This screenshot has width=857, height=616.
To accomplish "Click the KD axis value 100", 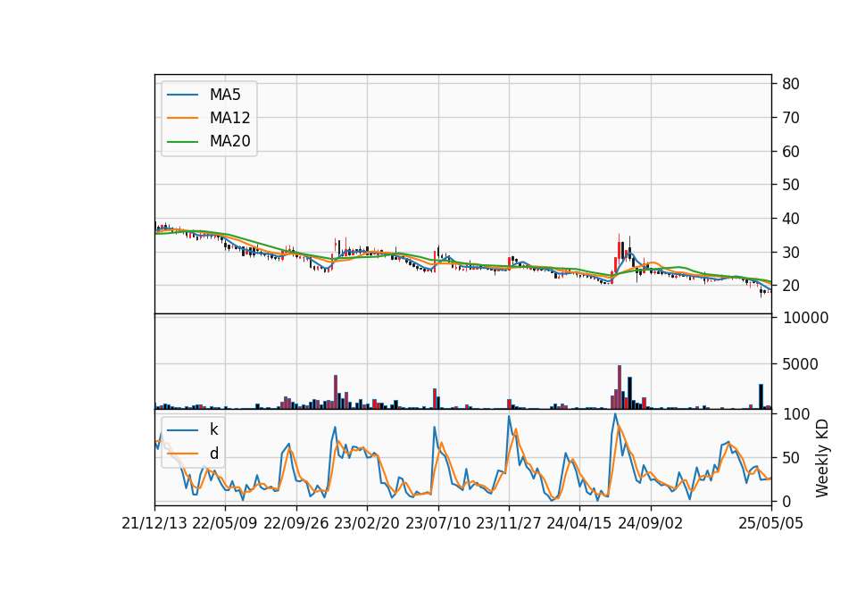I will pyautogui.click(x=796, y=413).
